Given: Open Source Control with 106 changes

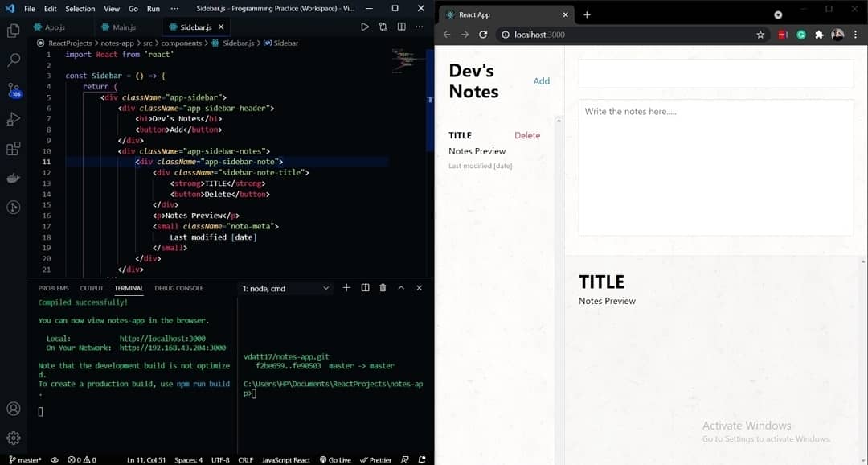Looking at the screenshot, I should [x=14, y=90].
